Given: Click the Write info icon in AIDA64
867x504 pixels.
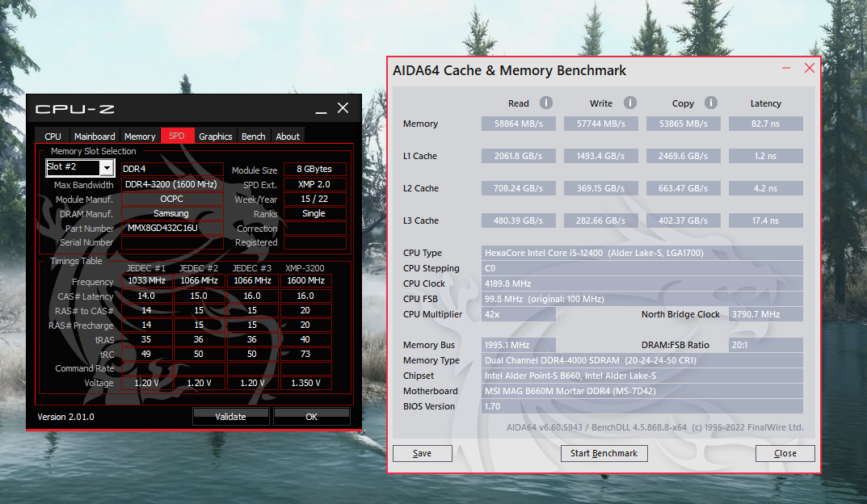Looking at the screenshot, I should (x=629, y=103).
